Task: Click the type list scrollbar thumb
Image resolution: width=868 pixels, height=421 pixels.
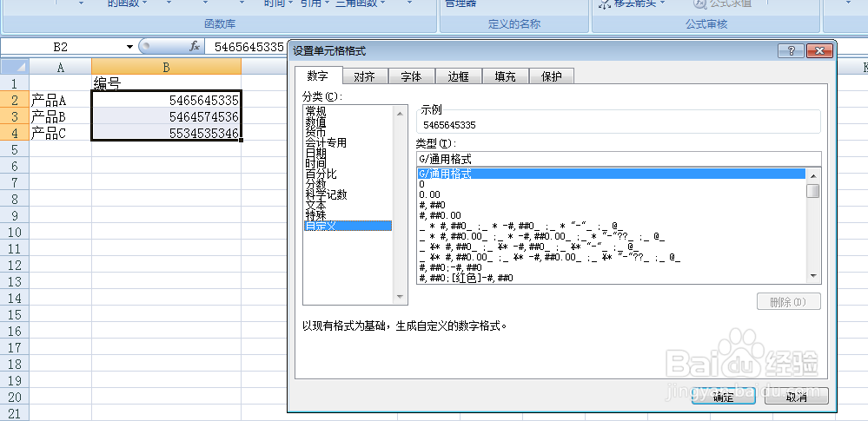Action: (x=812, y=191)
